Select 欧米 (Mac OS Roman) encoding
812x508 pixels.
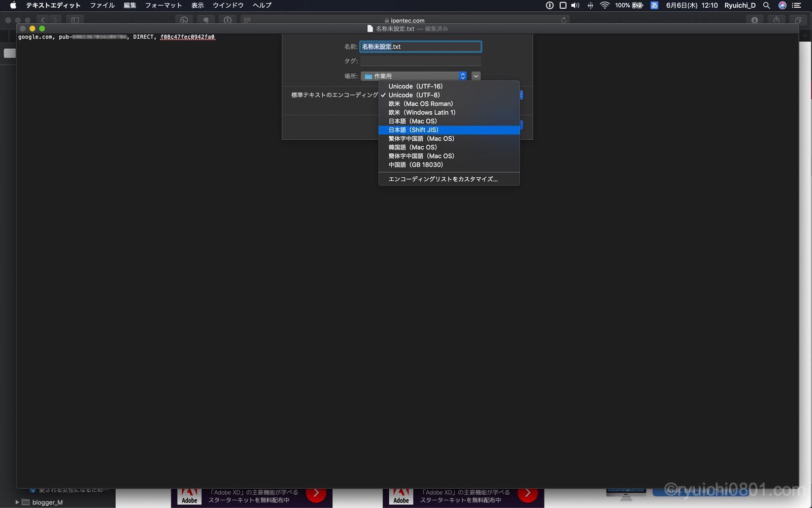tap(449, 104)
